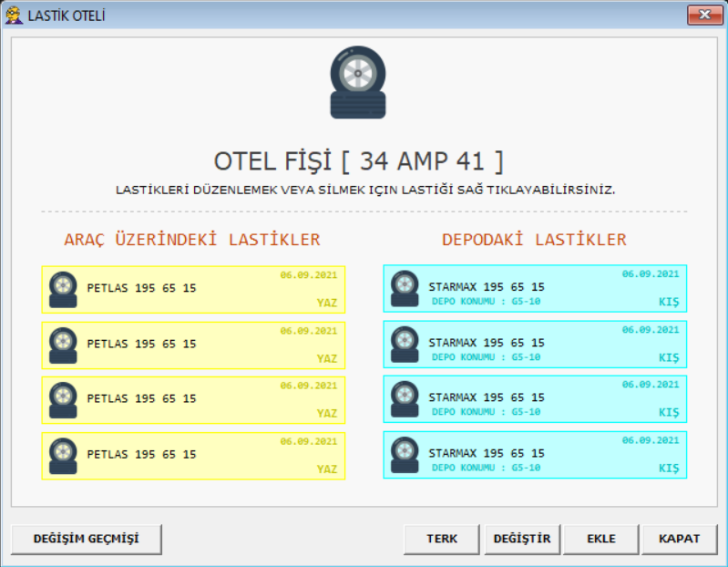Click second 'STARMAX 195 65 15' label

tap(487, 343)
